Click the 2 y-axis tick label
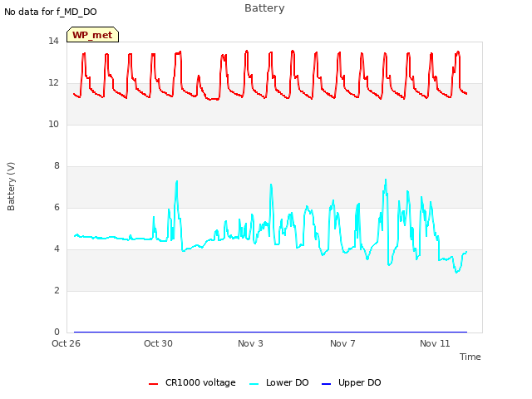This screenshot has width=532, height=399. pos(57,291)
